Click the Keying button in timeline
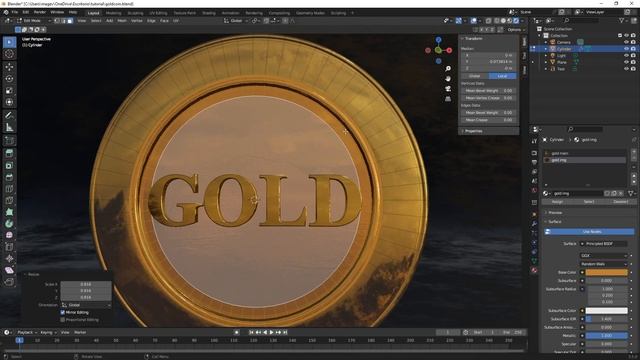 (x=48, y=332)
